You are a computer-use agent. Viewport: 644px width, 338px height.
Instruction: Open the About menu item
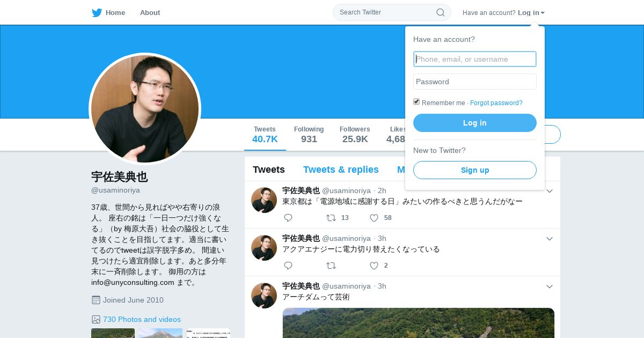click(150, 13)
